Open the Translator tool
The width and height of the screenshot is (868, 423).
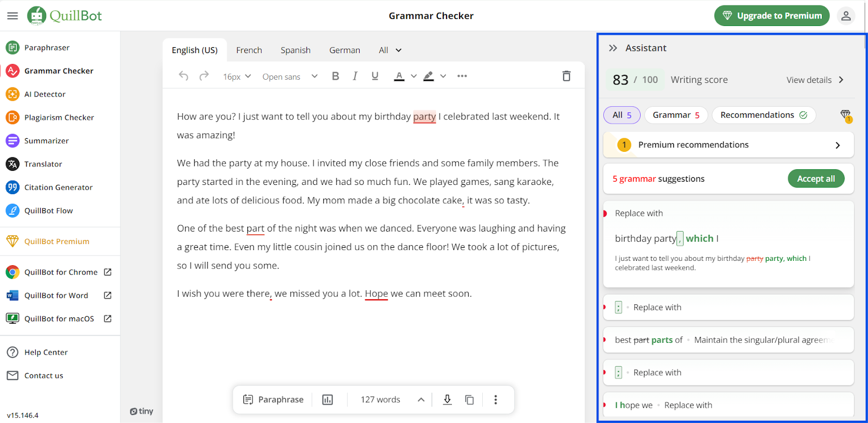pyautogui.click(x=34, y=164)
